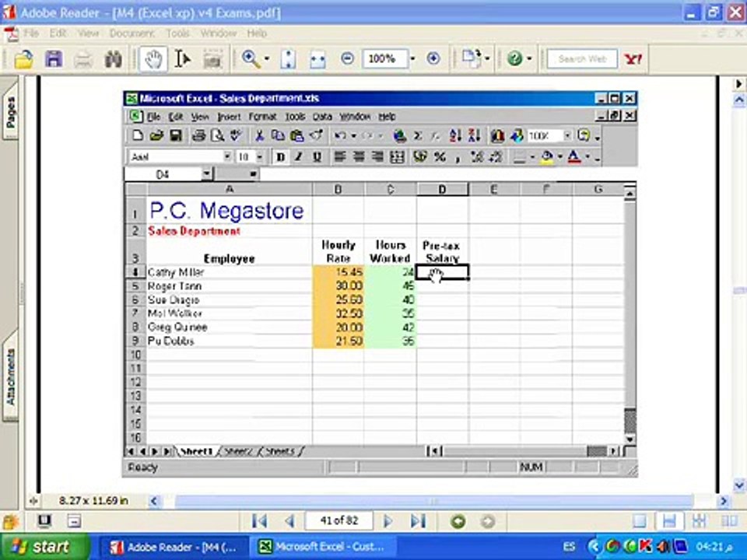Switch to Adobe Reader taskbar button
This screenshot has height=560, width=747.
[x=174, y=547]
